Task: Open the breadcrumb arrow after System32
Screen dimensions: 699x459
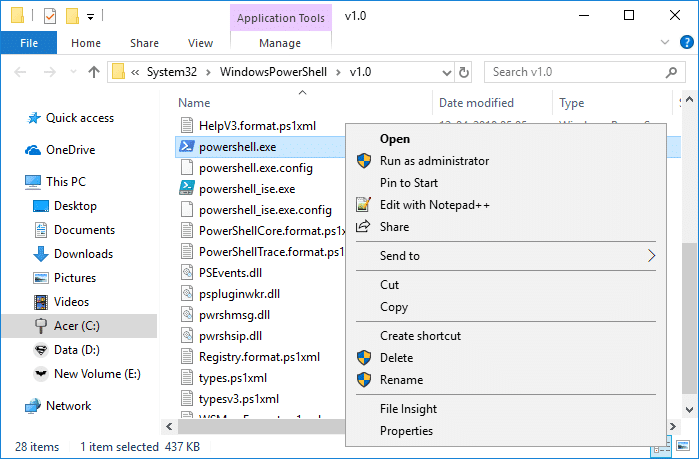Action: click(208, 72)
